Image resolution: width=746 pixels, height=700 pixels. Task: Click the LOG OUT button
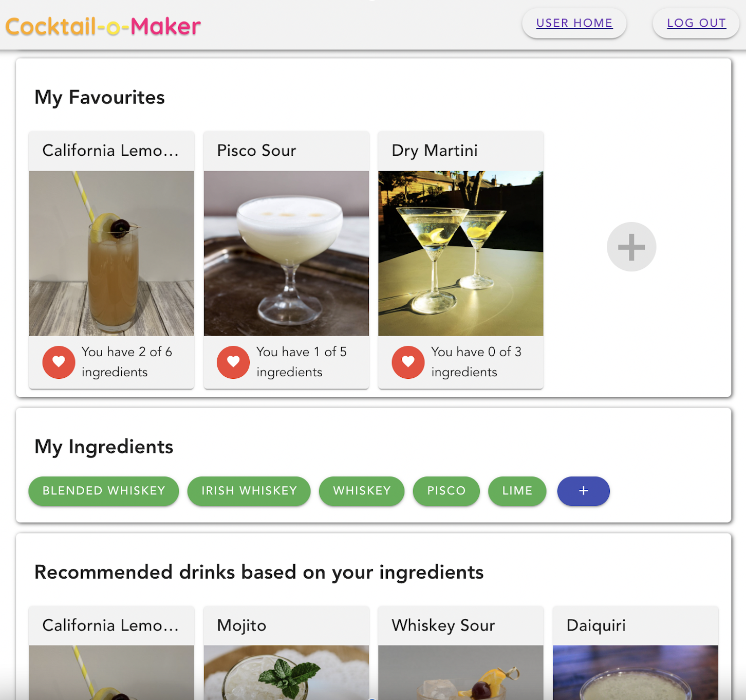coord(696,23)
